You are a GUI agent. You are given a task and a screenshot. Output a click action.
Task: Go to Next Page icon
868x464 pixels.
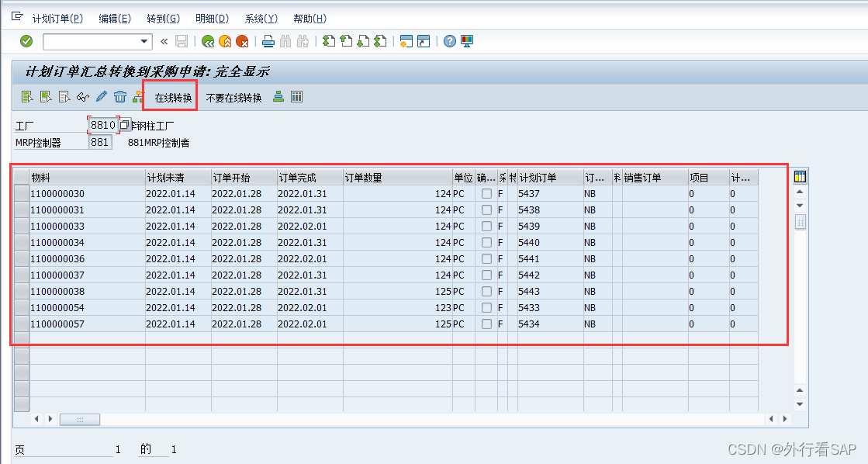pos(363,41)
